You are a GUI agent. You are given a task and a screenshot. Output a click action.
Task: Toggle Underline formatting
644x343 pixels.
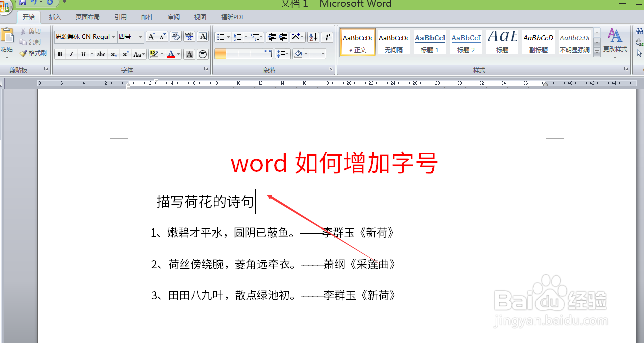coord(83,54)
